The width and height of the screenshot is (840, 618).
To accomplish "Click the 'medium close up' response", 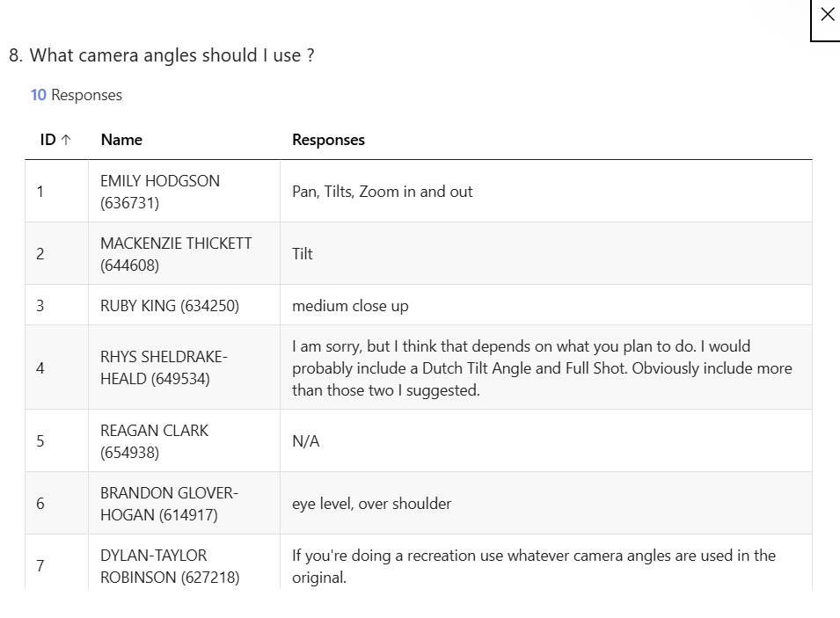I will pos(350,306).
